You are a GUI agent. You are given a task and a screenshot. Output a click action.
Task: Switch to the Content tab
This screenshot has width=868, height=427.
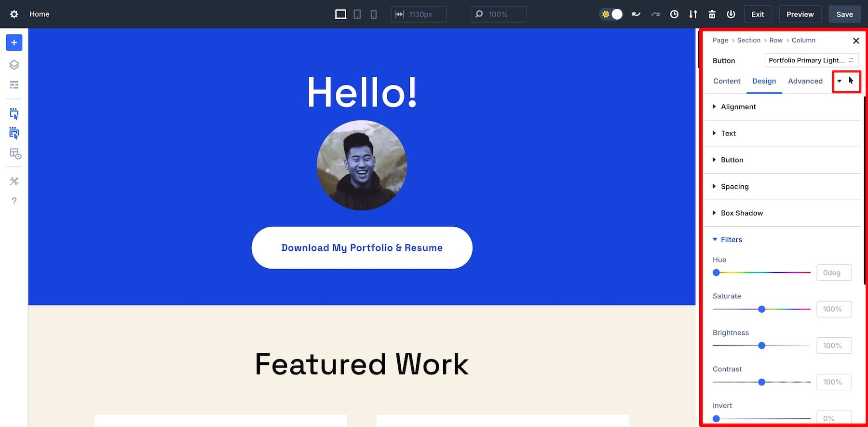pyautogui.click(x=727, y=81)
